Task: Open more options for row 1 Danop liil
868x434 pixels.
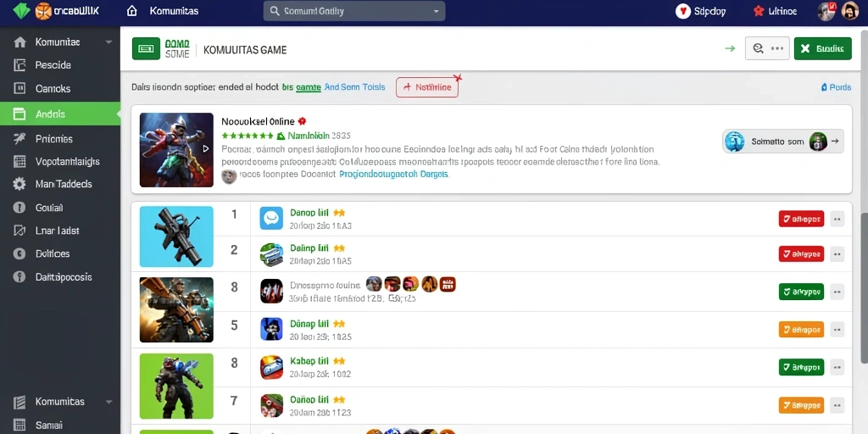Action: click(837, 219)
